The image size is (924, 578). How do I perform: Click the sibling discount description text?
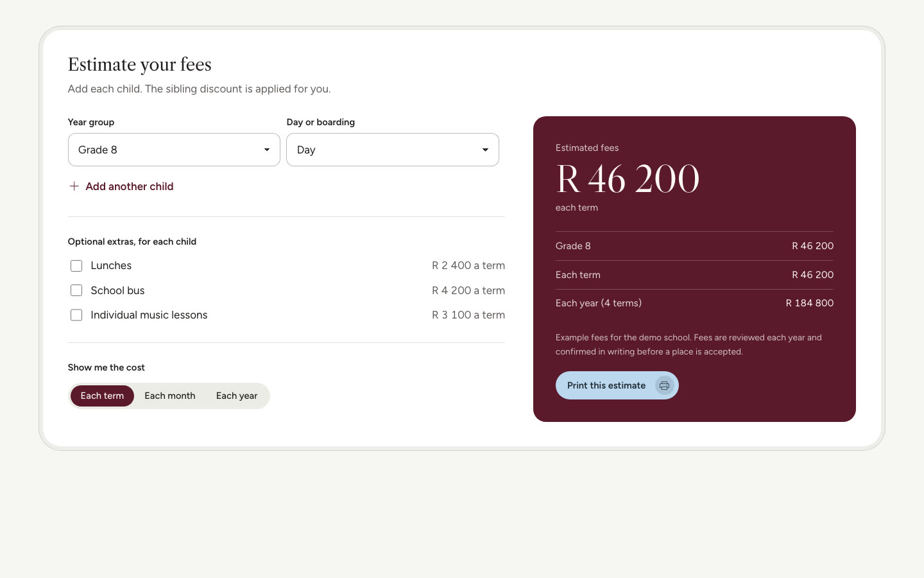click(200, 89)
